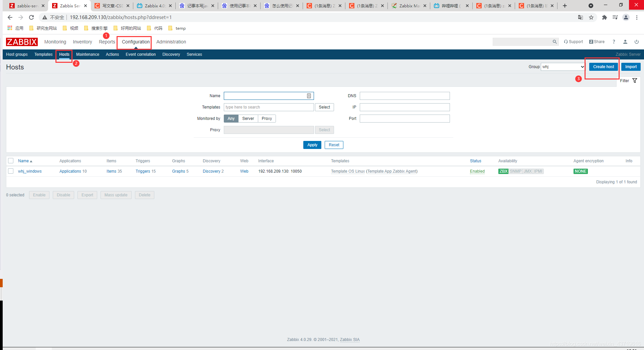Sort hosts by Name column
The image size is (644, 350).
tap(25, 161)
